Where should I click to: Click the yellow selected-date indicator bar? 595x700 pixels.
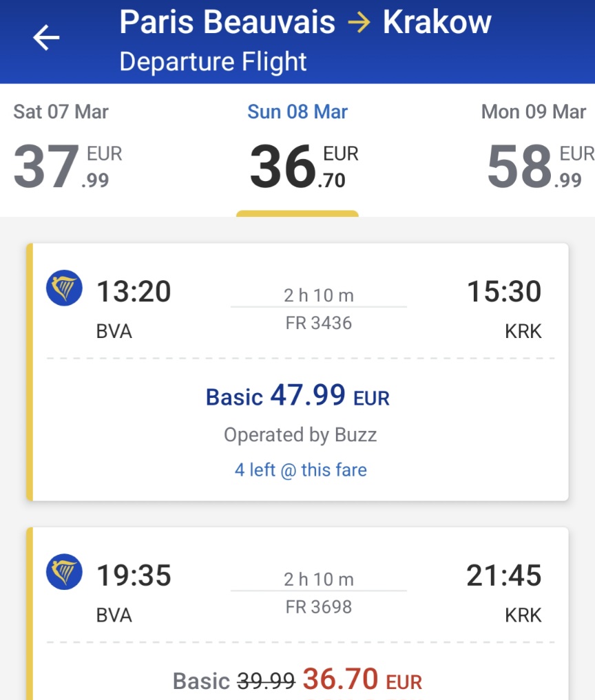(297, 214)
